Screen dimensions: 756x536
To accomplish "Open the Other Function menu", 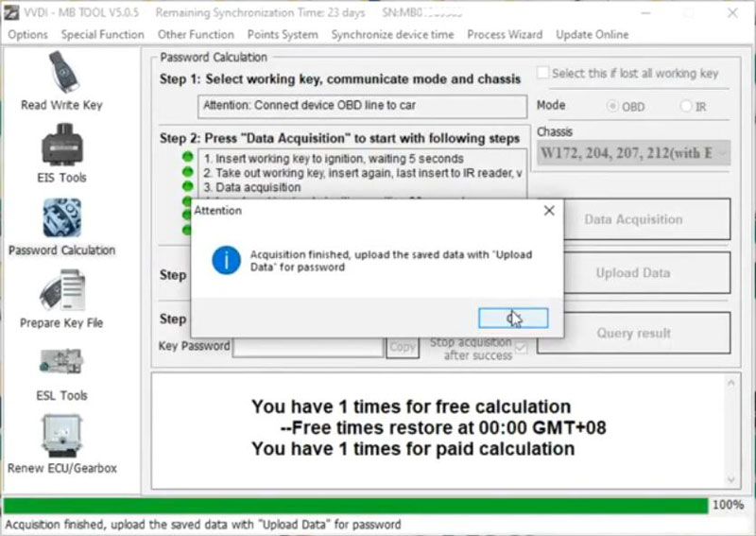I will (x=196, y=35).
